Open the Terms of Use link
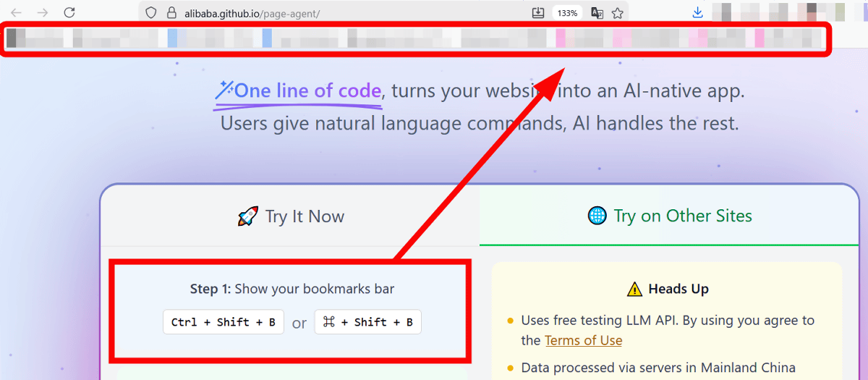The height and width of the screenshot is (380, 868). click(x=583, y=340)
